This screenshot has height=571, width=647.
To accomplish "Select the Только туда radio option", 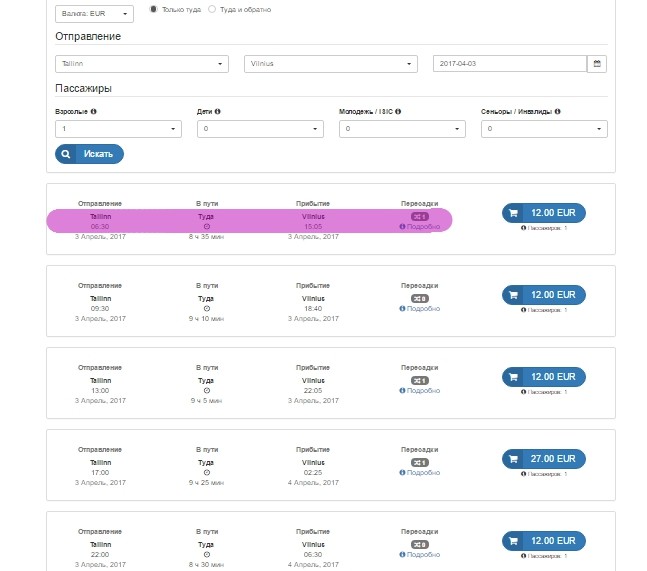I will (x=153, y=9).
